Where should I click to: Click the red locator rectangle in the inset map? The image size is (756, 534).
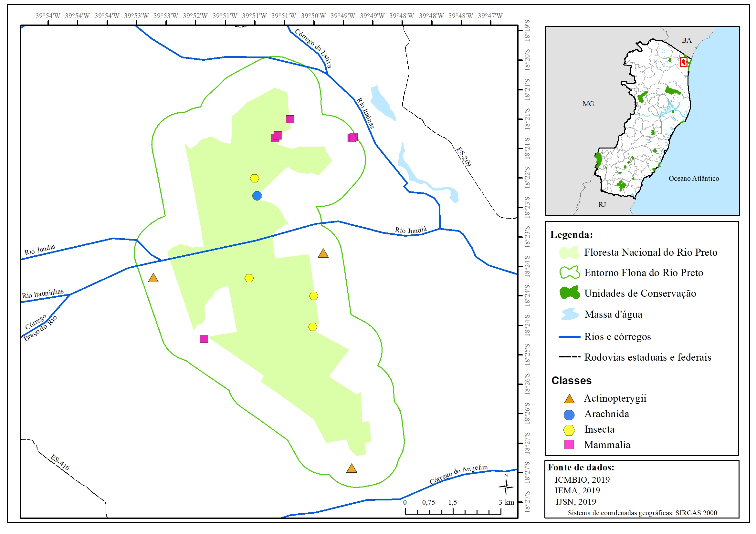point(684,62)
